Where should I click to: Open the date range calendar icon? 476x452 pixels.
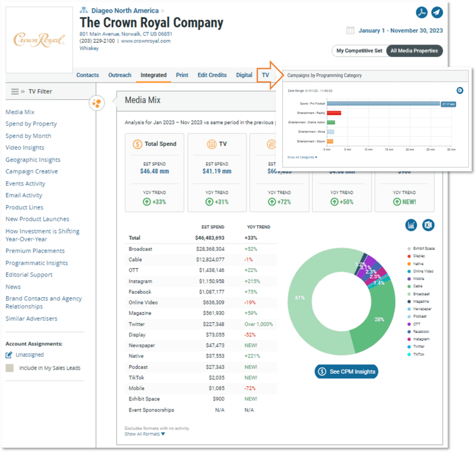(350, 30)
